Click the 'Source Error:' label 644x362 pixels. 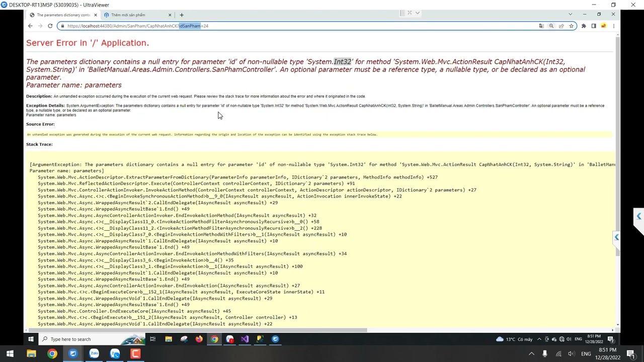[40, 124]
